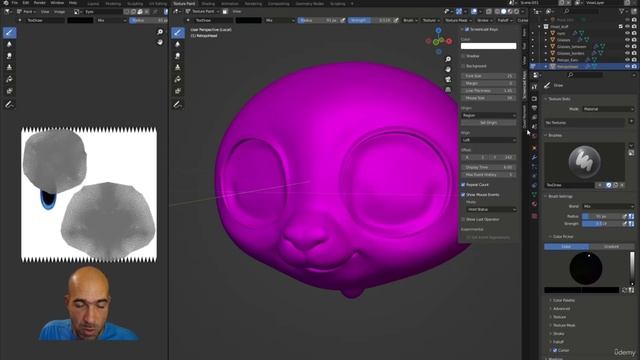The height and width of the screenshot is (360, 640).
Task: Select the Soften tool in the image editor
Action: click(9, 44)
